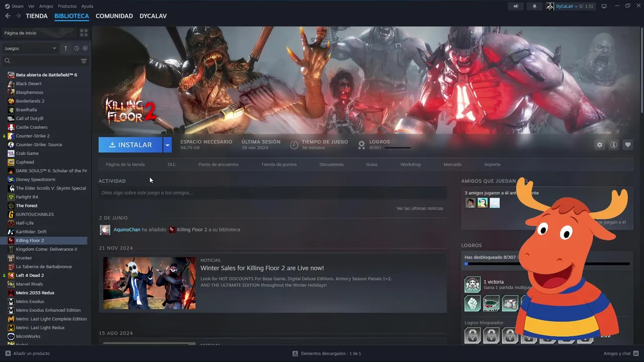Open the DYCALAV profile menu

coord(153,16)
